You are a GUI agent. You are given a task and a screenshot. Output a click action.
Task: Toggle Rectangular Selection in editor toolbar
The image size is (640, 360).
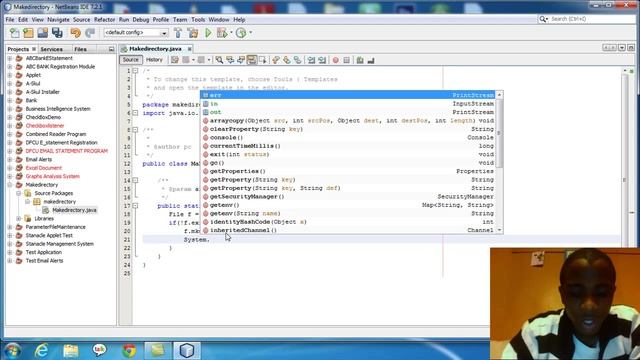[262, 60]
